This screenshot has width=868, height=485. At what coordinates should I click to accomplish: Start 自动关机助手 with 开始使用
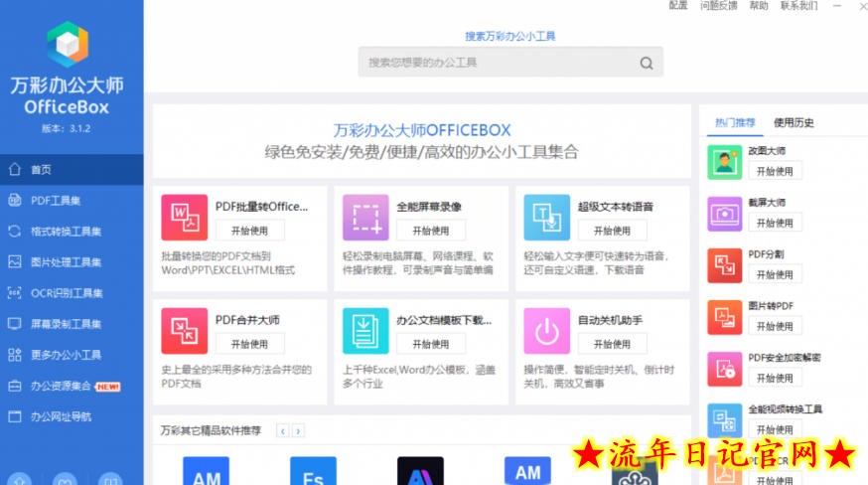612,344
